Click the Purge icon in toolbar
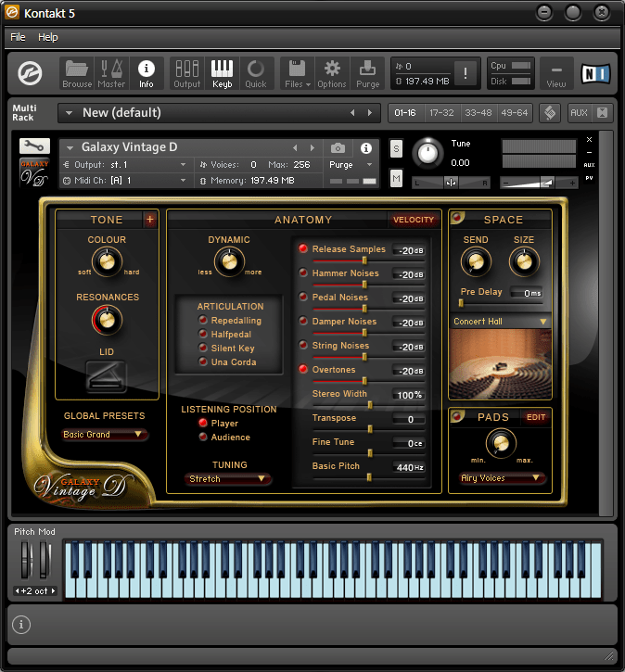625x672 pixels. (x=367, y=73)
